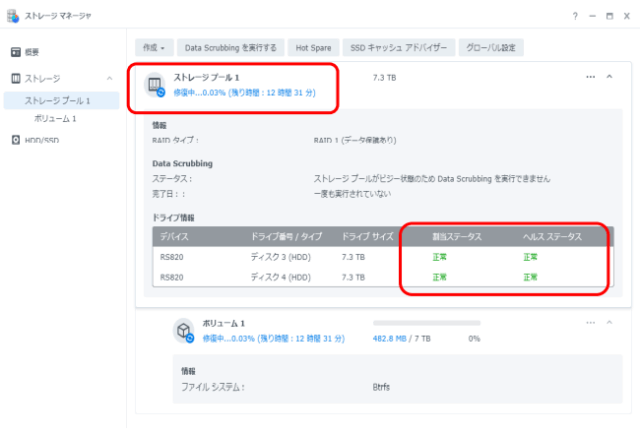This screenshot has height=435, width=640.
Task: Click Data Scrubbing を実行する button
Action: [231, 47]
